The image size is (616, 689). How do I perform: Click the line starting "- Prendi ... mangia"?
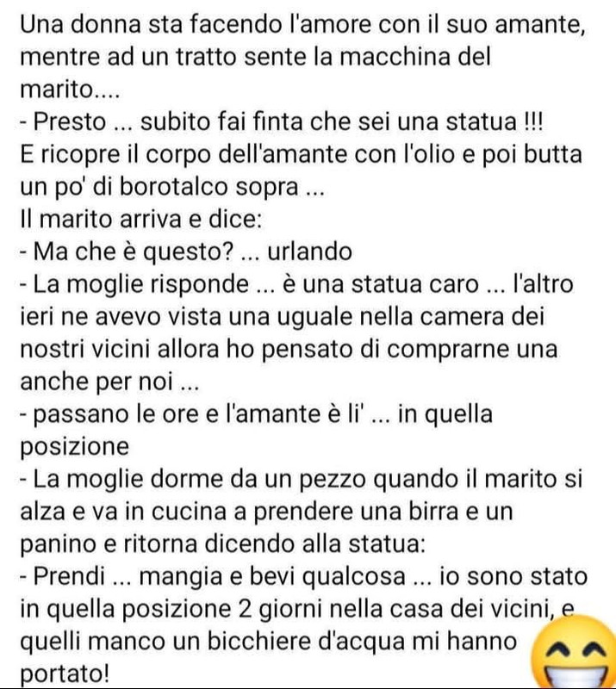(304, 576)
